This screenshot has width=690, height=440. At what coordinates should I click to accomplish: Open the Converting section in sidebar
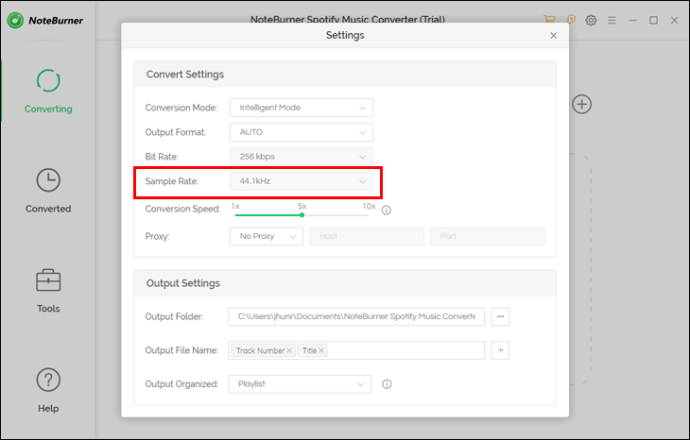[x=48, y=92]
